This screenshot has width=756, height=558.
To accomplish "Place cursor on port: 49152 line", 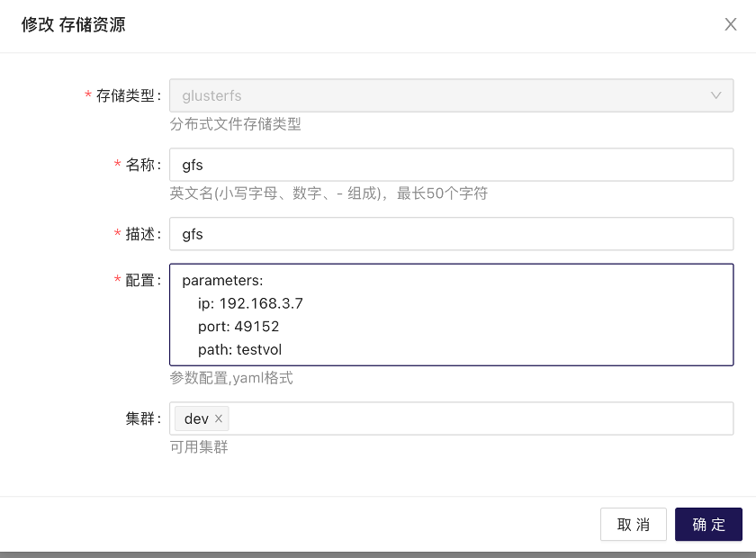I will (x=238, y=327).
